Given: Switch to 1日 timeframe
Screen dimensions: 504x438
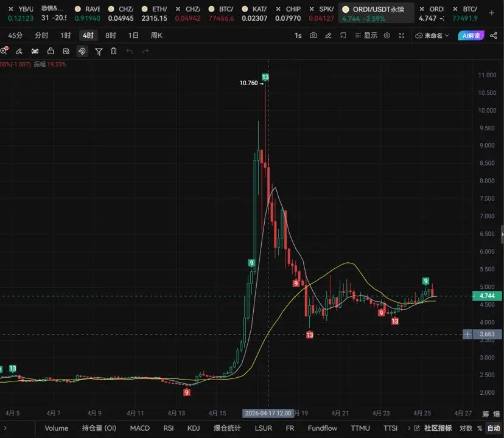Looking at the screenshot, I should pyautogui.click(x=133, y=35).
